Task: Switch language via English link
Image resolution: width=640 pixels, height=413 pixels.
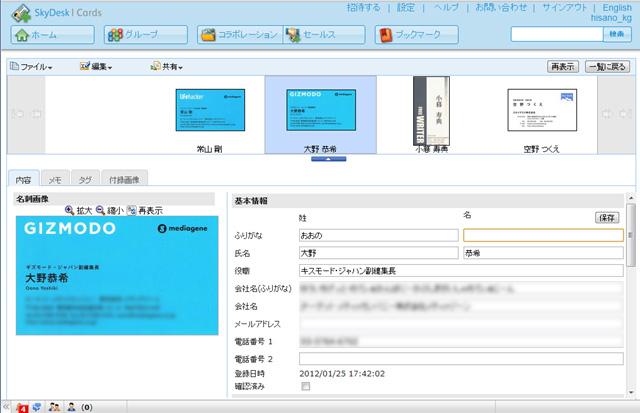Action: (617, 7)
